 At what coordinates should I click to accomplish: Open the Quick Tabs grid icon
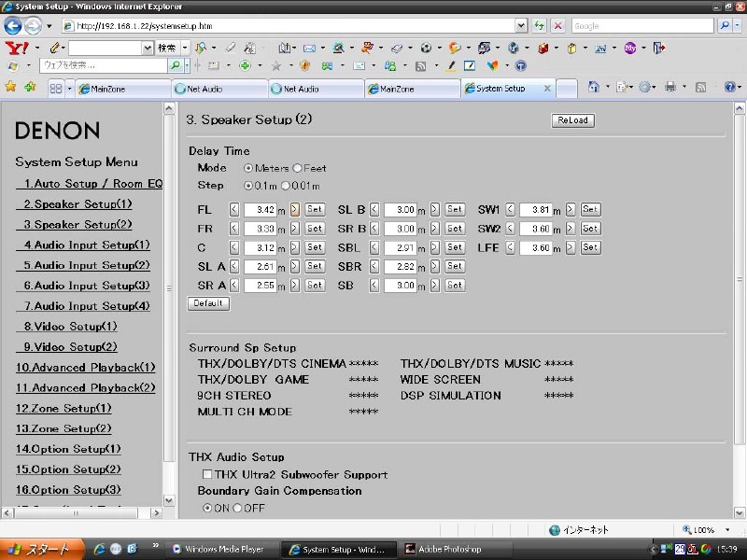tap(56, 89)
